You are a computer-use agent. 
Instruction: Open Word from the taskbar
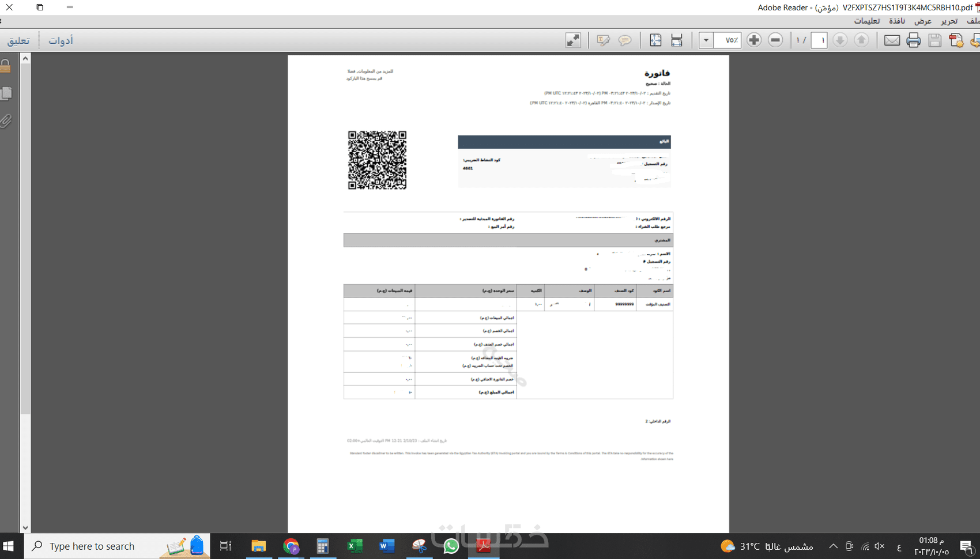(x=387, y=546)
